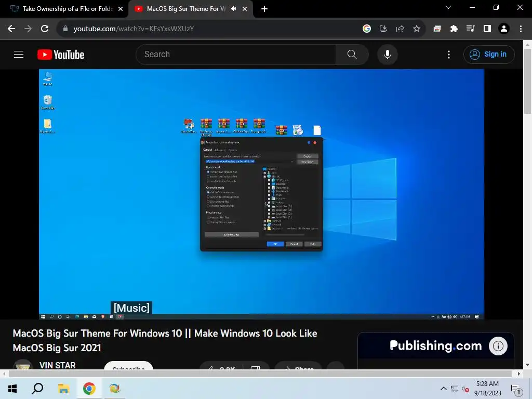Open the tab search chevron
The height and width of the screenshot is (399, 532).
click(x=448, y=7)
